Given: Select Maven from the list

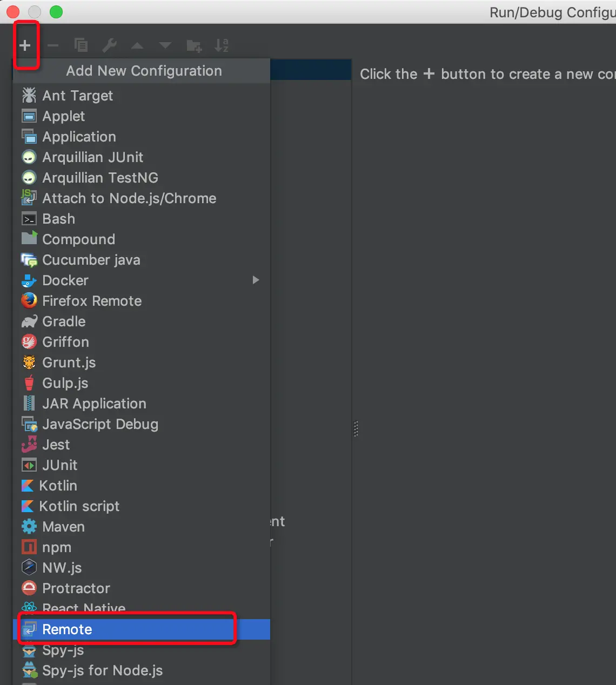Looking at the screenshot, I should (x=142, y=527).
